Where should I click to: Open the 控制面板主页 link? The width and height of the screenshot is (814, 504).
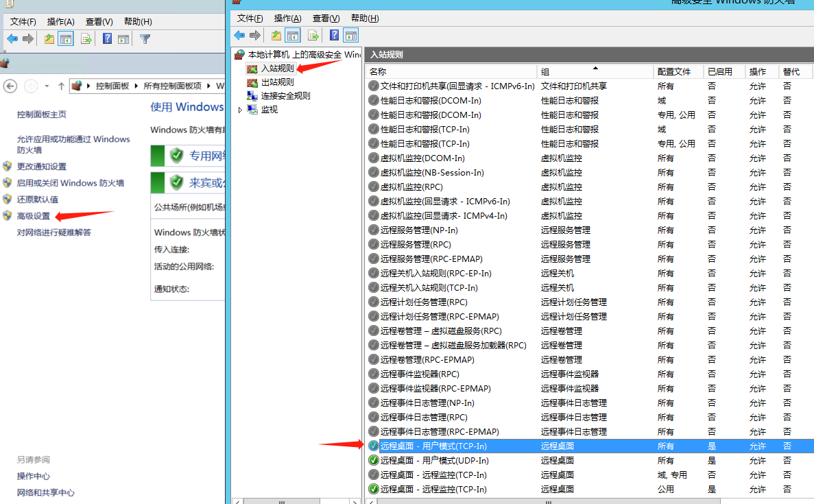tap(42, 115)
